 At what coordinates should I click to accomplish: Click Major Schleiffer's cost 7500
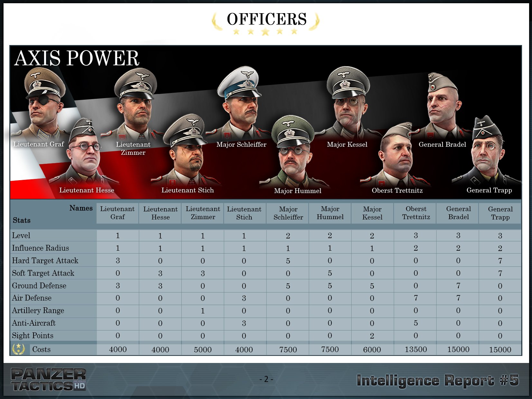pos(288,350)
